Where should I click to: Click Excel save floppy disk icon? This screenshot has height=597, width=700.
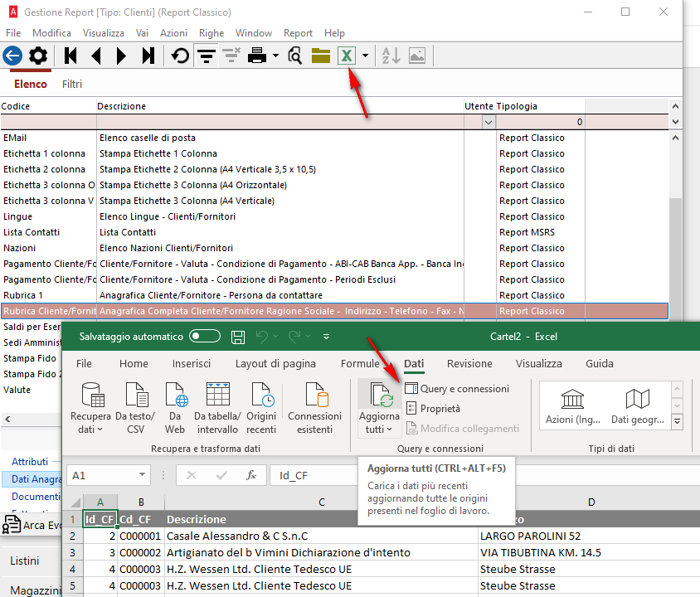(238, 337)
